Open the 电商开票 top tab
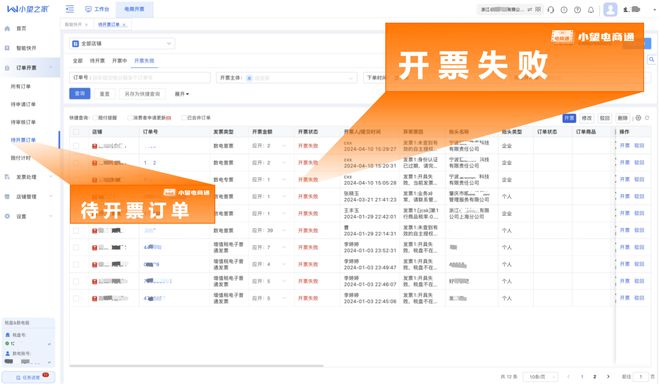The width and height of the screenshot is (660, 387). click(134, 9)
